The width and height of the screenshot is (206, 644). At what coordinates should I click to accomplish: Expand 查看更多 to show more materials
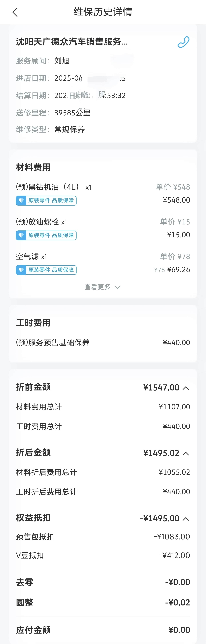[x=103, y=287]
